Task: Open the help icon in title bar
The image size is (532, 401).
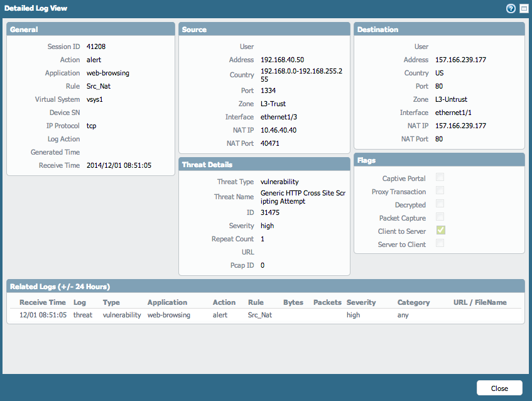Action: pos(511,9)
